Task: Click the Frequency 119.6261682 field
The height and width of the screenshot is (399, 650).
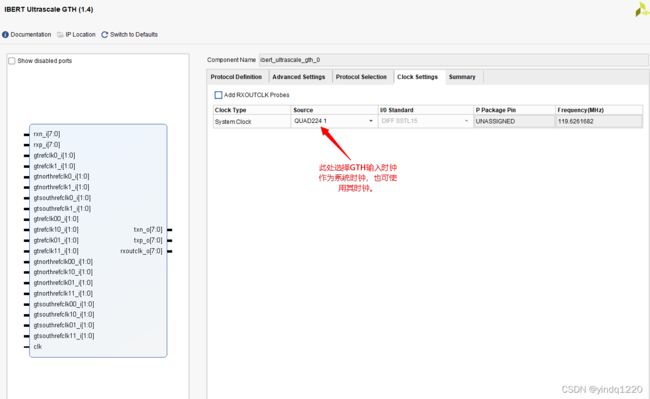Action: pyautogui.click(x=599, y=121)
